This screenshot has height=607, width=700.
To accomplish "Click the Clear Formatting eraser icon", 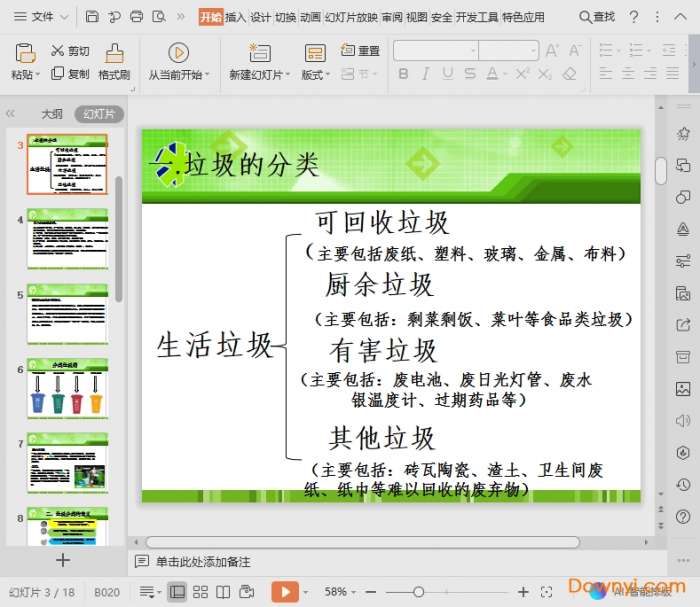I will [569, 73].
